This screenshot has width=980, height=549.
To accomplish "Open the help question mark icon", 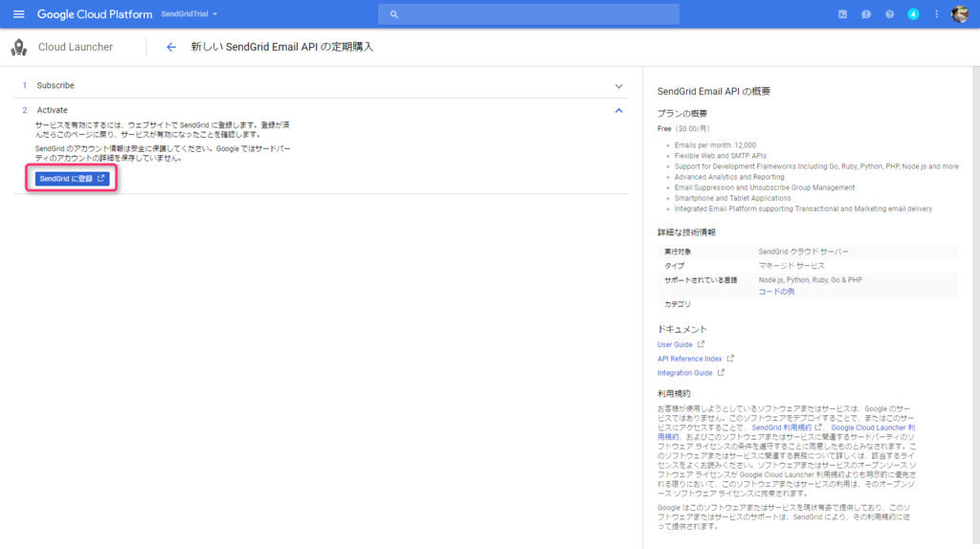I will 889,13.
